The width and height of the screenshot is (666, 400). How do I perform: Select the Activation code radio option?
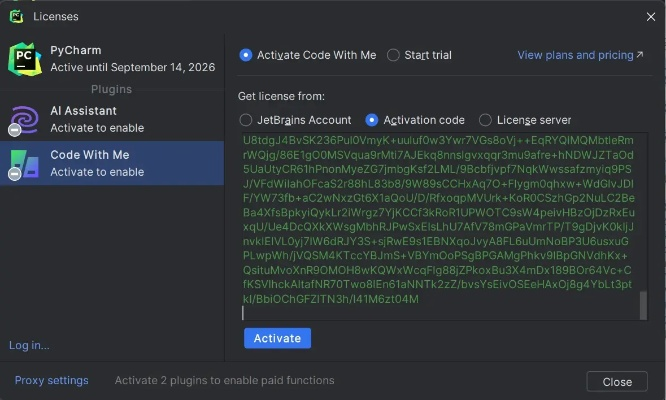tap(372, 120)
